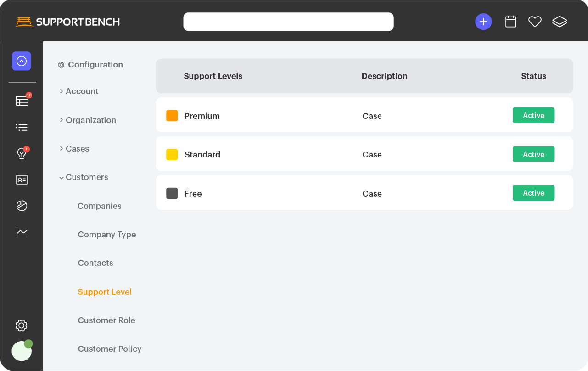Expand the Account section
This screenshot has width=588, height=371.
click(x=82, y=91)
